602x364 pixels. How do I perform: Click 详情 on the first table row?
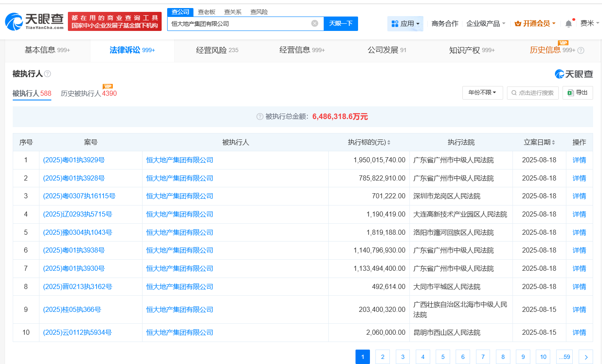coord(579,160)
